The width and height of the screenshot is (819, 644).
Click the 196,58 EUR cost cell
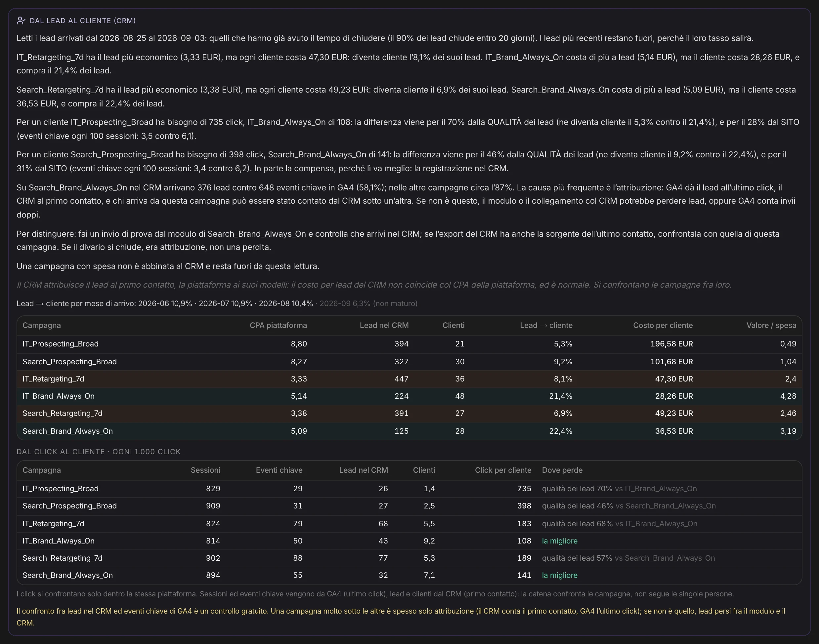click(x=671, y=344)
